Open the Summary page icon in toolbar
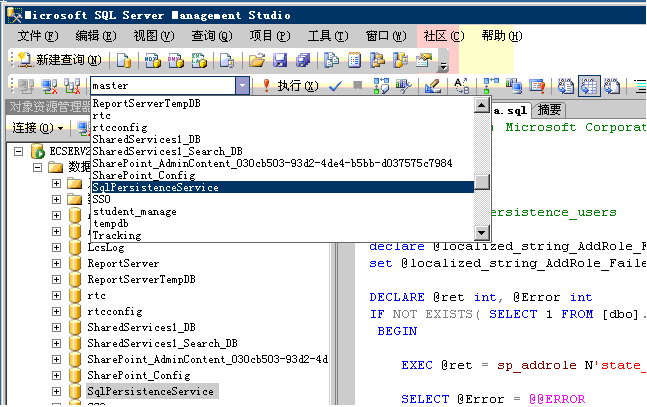The width and height of the screenshot is (647, 407). (x=354, y=61)
